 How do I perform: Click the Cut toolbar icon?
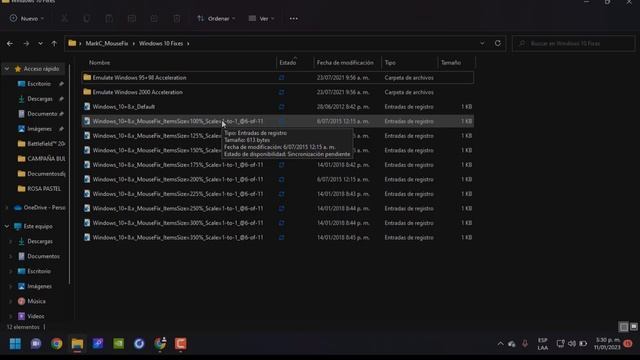(64, 19)
